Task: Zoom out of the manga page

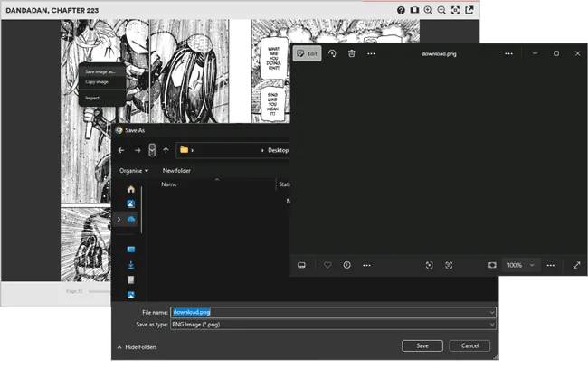Action: [441, 10]
